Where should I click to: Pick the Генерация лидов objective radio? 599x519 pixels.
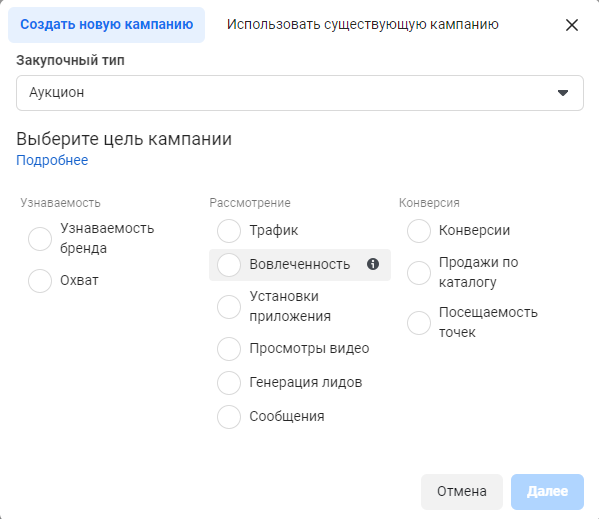point(229,383)
